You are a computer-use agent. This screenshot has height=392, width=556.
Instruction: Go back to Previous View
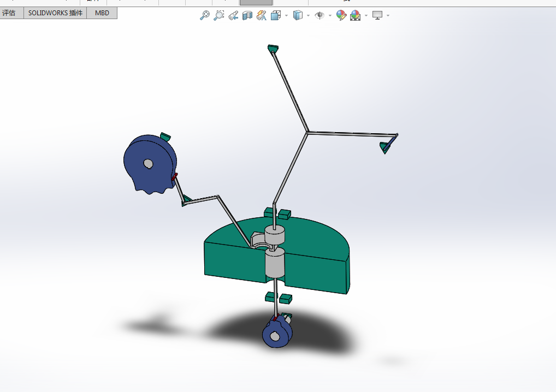click(x=233, y=15)
